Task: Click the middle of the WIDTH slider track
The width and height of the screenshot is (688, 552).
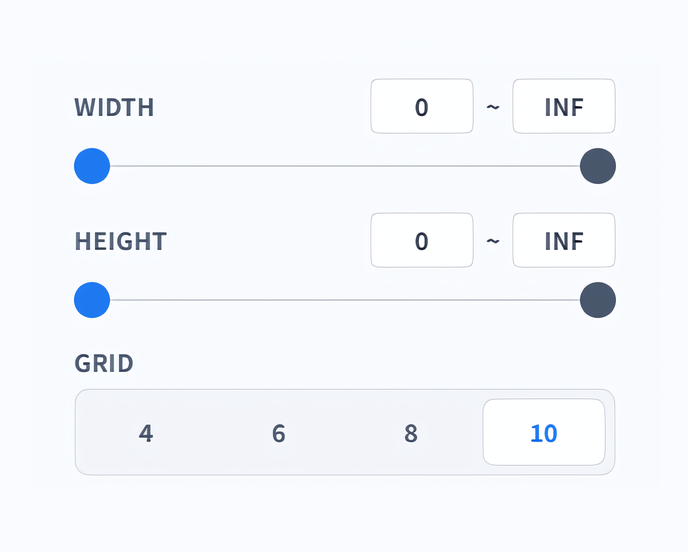Action: tap(345, 166)
